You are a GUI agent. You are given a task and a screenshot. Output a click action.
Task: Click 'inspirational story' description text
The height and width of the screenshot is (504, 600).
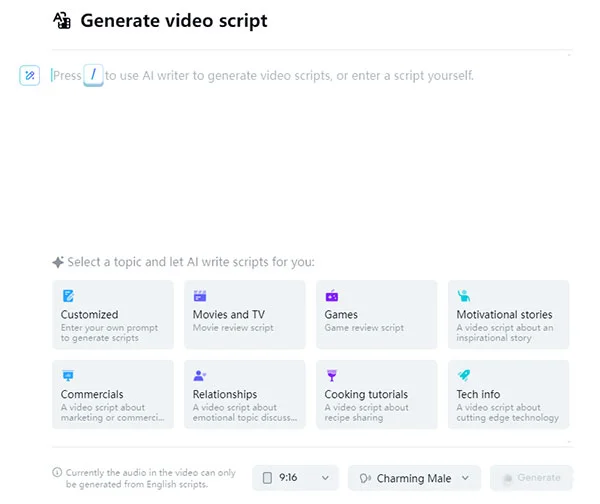pos(494,338)
